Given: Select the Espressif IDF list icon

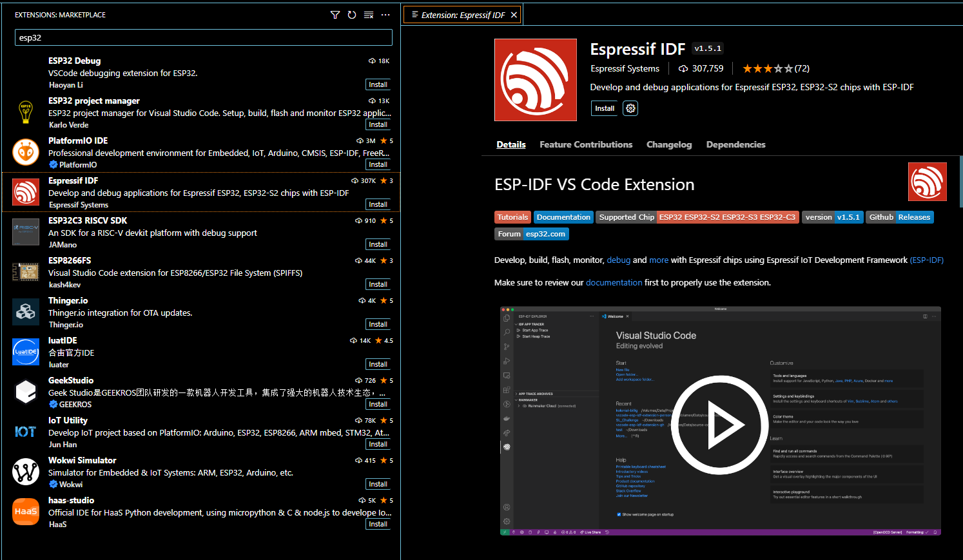Looking at the screenshot, I should pos(26,193).
